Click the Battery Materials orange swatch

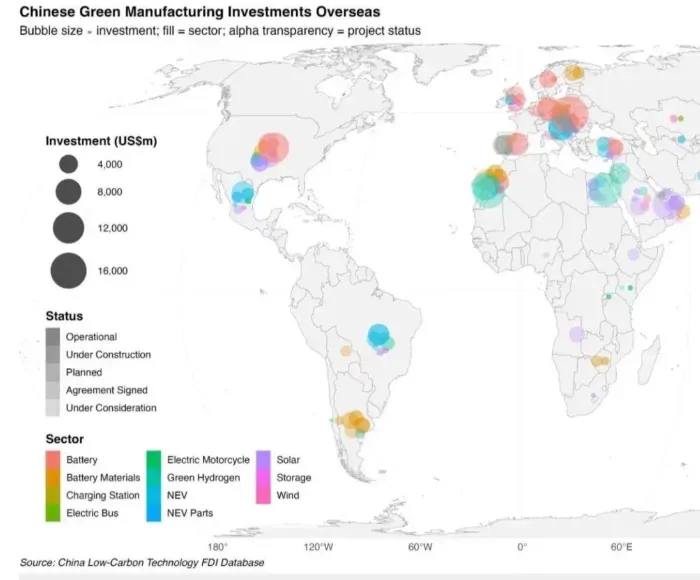53,477
